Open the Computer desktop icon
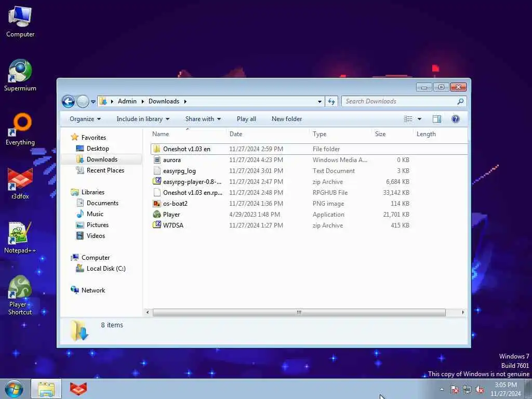 (x=20, y=22)
